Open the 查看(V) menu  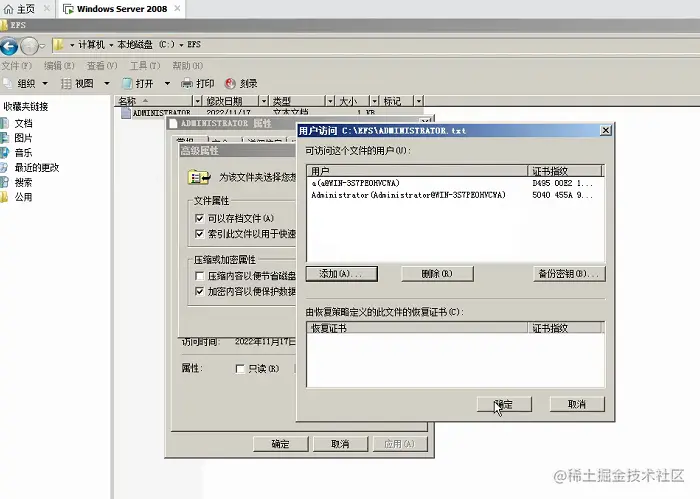(x=102, y=66)
